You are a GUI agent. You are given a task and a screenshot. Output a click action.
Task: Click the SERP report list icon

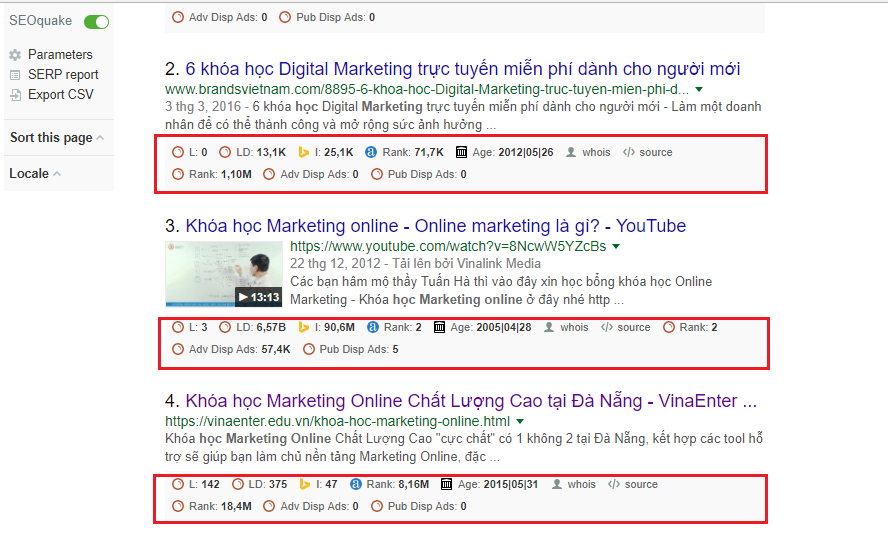[x=15, y=75]
